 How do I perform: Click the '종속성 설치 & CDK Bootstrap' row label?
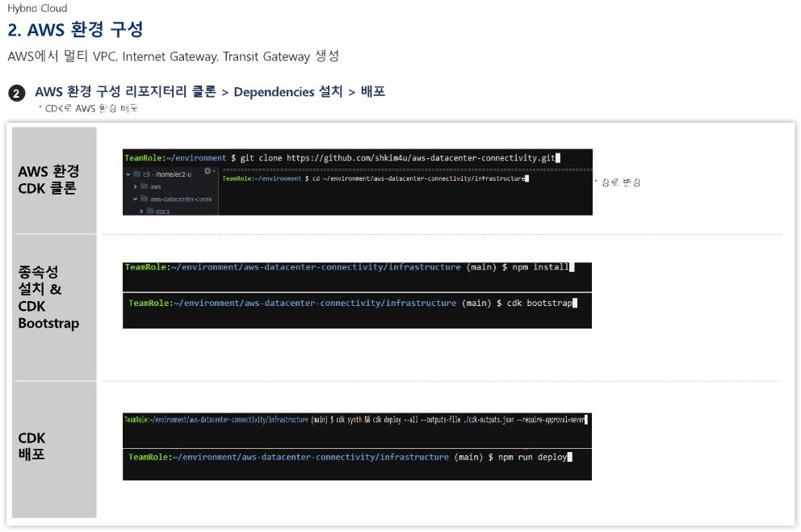click(x=48, y=298)
